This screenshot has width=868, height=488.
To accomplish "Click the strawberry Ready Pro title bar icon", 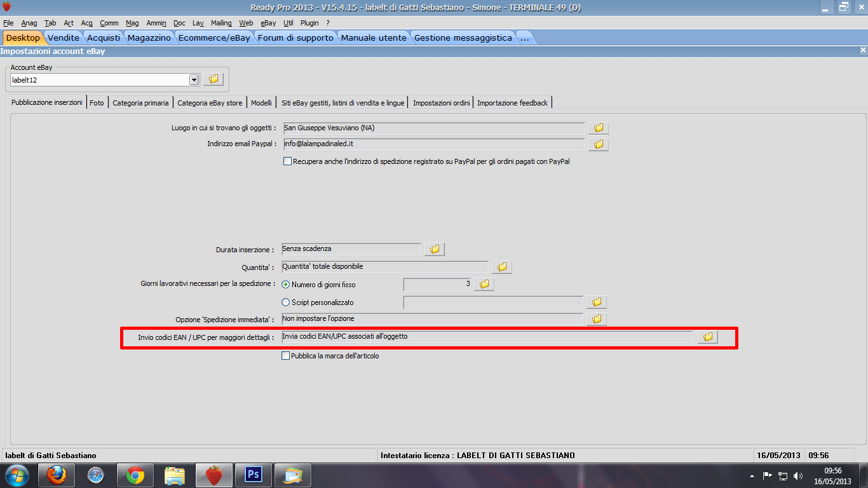I will click(x=7, y=8).
